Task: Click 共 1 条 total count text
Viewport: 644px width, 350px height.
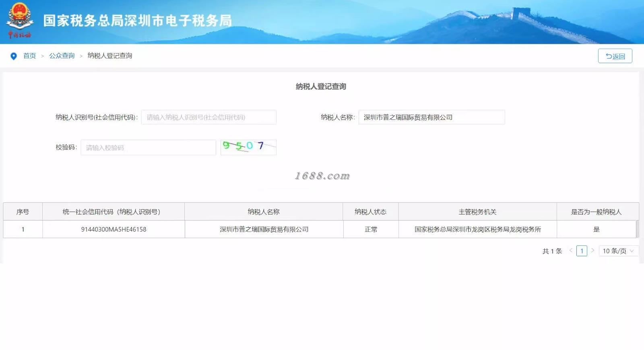Action: tap(552, 251)
